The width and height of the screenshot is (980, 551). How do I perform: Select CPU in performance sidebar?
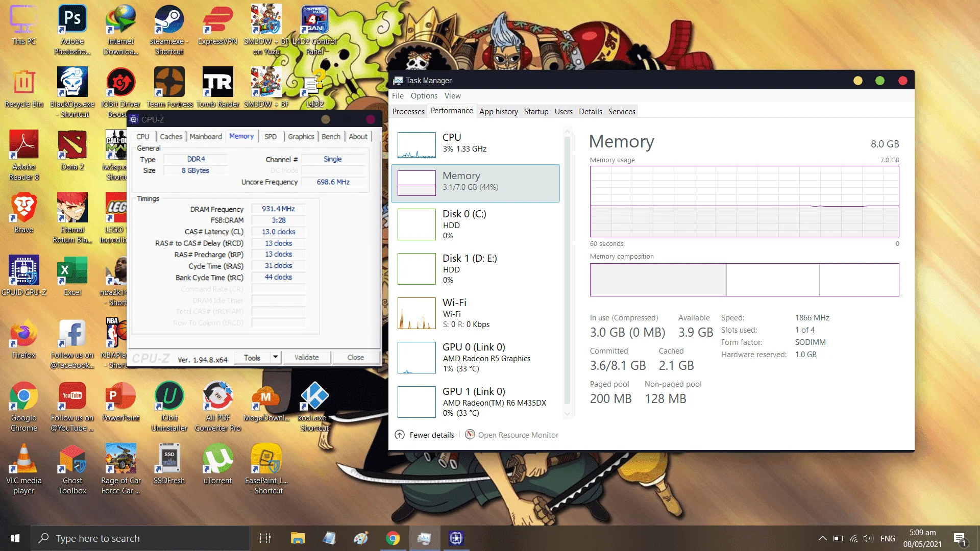[x=475, y=144]
